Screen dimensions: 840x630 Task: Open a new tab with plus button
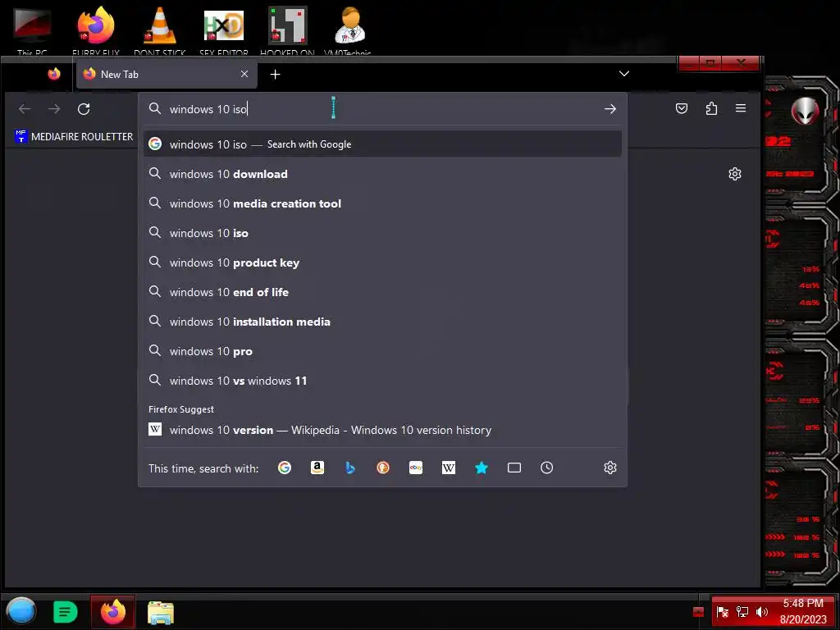pyautogui.click(x=276, y=75)
